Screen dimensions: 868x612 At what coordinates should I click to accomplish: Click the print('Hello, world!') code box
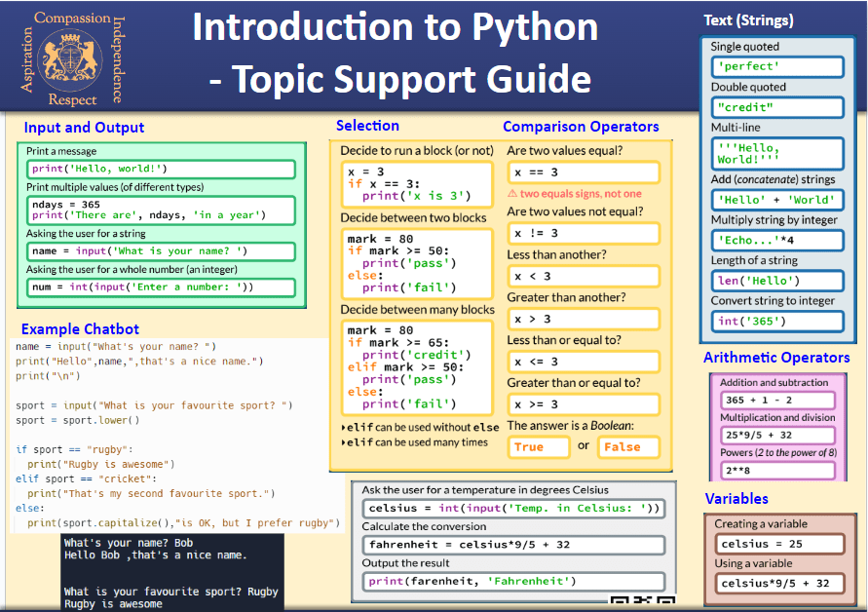pyautogui.click(x=161, y=169)
